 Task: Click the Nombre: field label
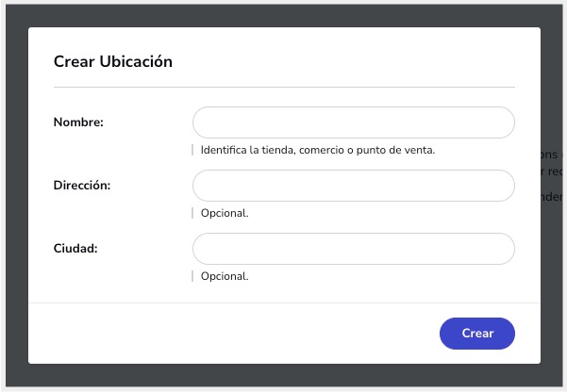(x=78, y=122)
